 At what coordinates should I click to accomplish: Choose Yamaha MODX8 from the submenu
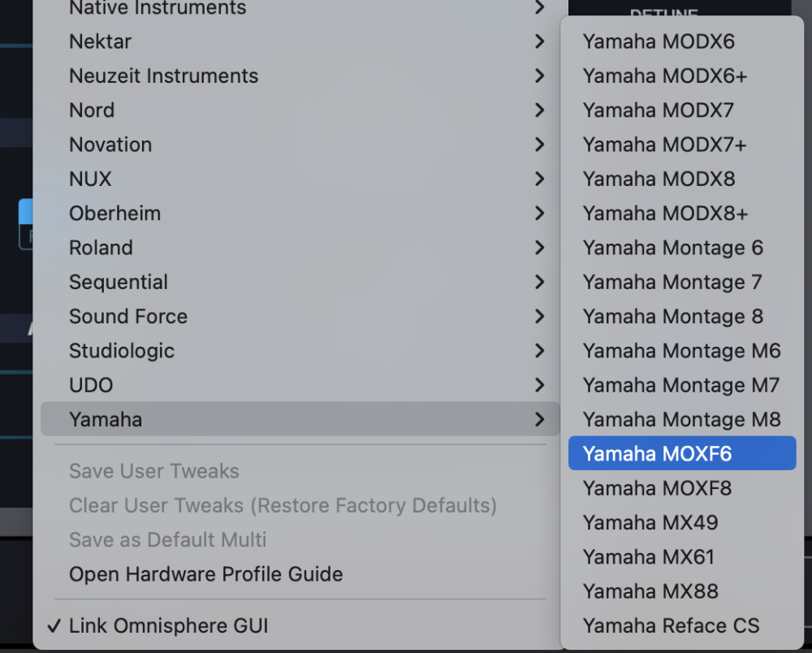click(659, 179)
